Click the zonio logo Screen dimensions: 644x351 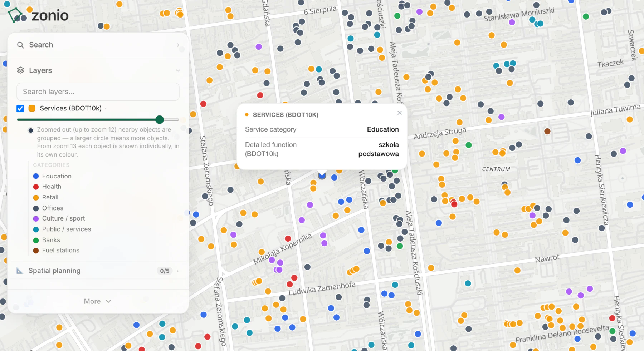tap(38, 15)
